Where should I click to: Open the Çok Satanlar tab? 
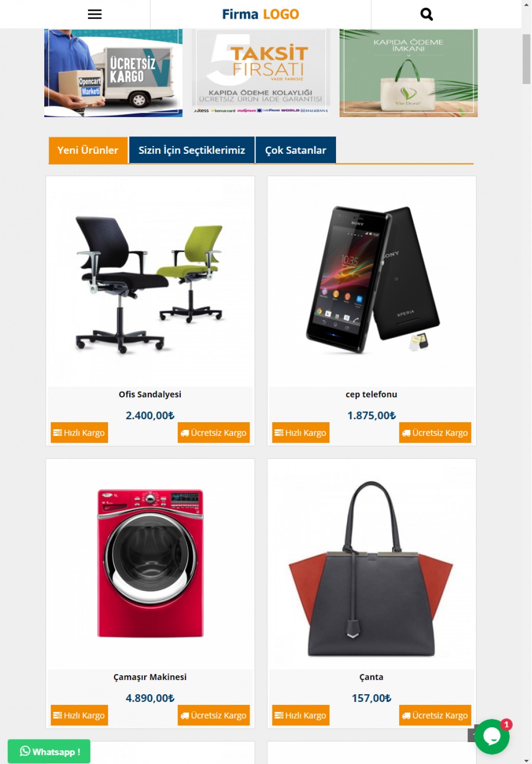tap(296, 150)
